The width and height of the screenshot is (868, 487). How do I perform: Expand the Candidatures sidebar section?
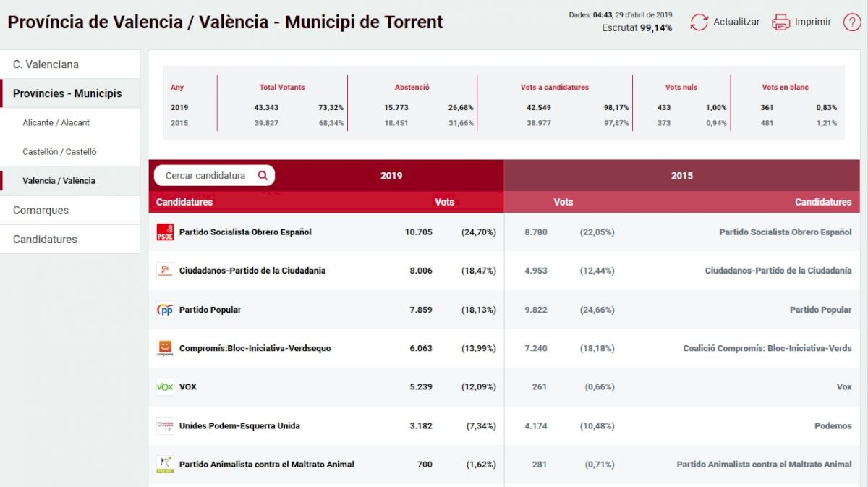pos(45,240)
